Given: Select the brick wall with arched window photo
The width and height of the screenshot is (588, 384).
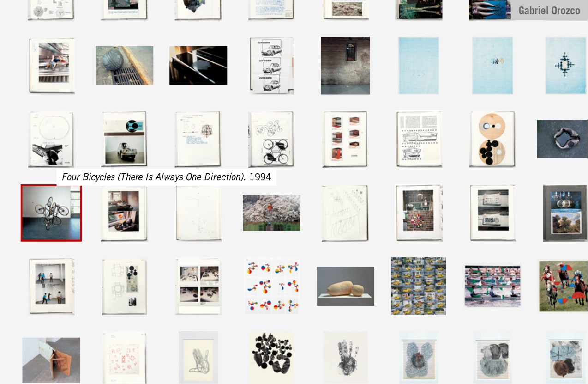Looking at the screenshot, I should point(345,66).
